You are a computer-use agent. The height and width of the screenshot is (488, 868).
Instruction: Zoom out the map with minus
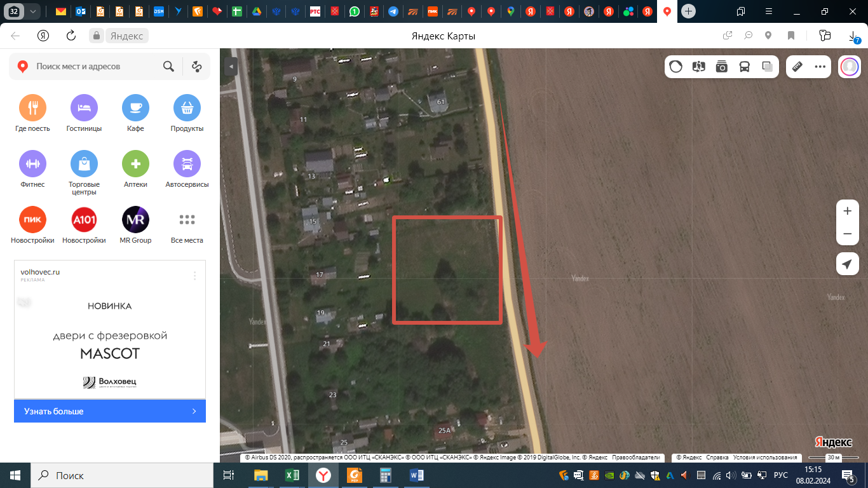(x=847, y=234)
